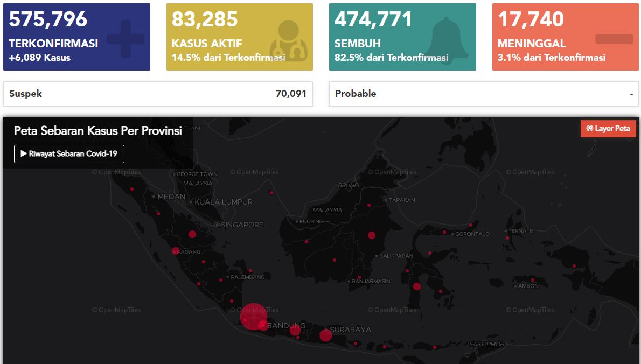The width and height of the screenshot is (641, 364).
Task: Click the Kuching map label
Action: (311, 221)
